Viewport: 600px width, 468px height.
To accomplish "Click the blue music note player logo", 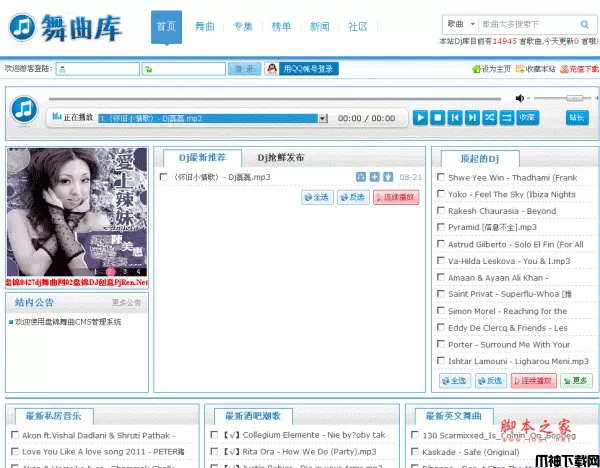I will 25,110.
